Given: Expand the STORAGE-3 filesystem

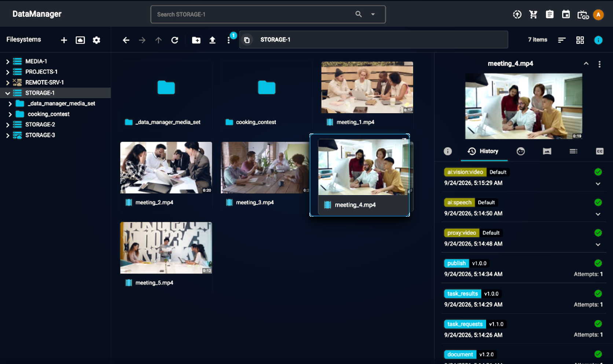Looking at the screenshot, I should coord(8,136).
